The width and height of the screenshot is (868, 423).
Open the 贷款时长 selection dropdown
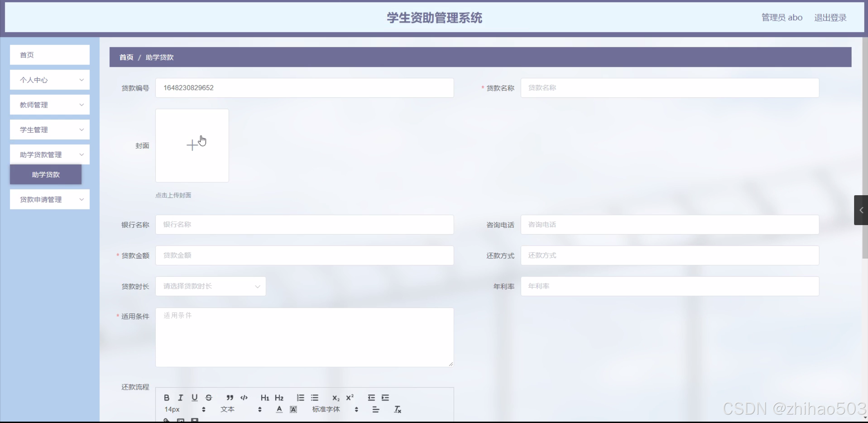coord(210,286)
